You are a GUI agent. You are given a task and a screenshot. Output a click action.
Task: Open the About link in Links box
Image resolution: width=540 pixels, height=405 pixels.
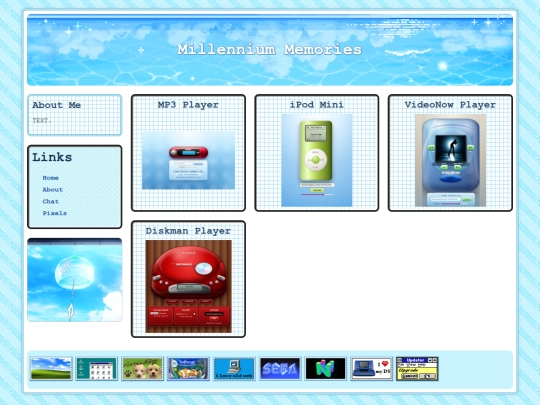point(52,189)
